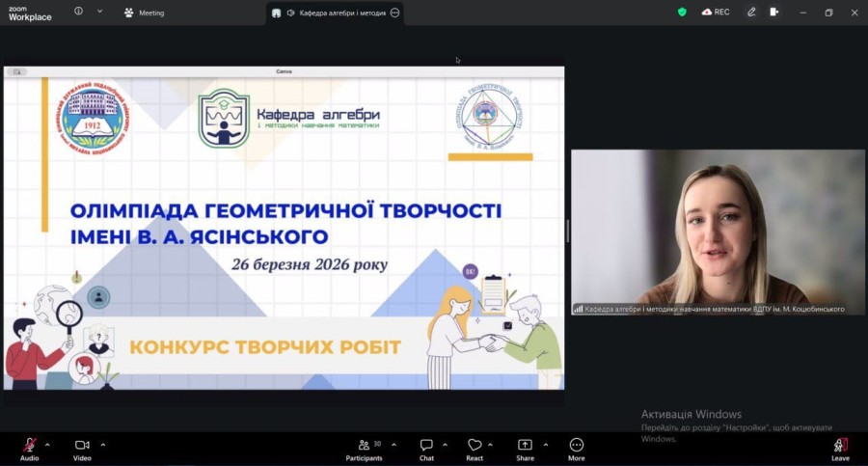This screenshot has height=466, width=868.
Task: Expand the dropdown chevron beside the info icon
Action: 99,11
